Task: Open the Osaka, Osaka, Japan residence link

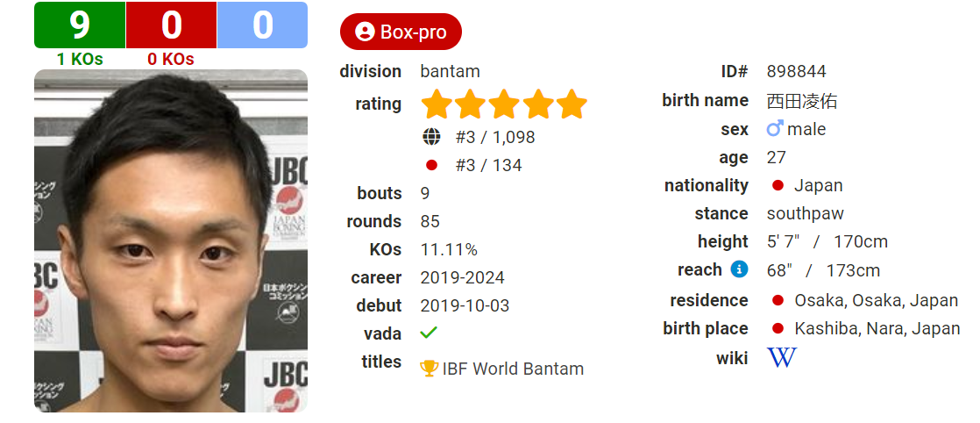Action: [876, 300]
